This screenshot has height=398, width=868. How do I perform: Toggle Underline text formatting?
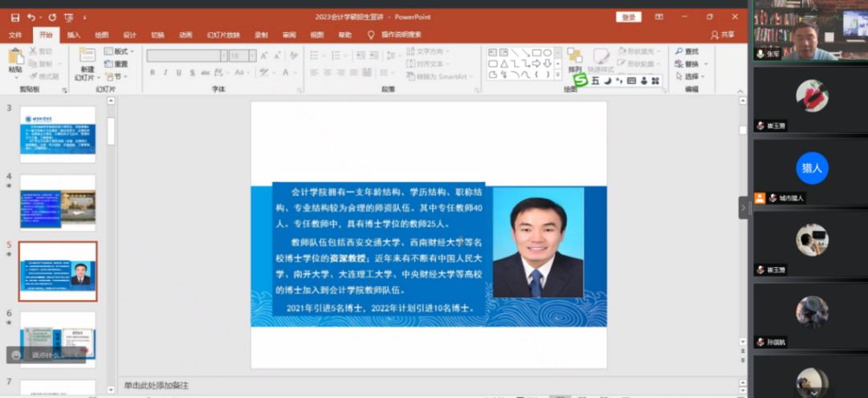179,73
